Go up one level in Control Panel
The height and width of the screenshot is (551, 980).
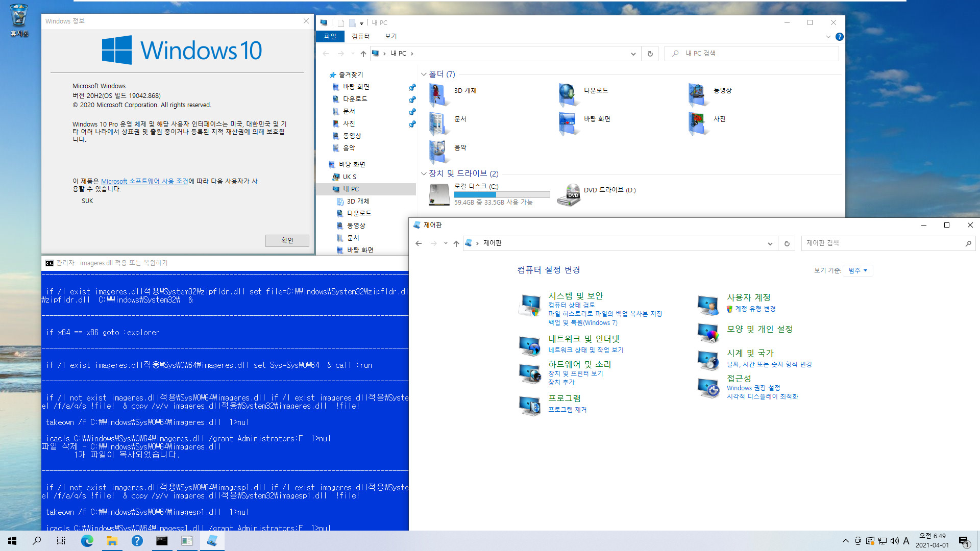(456, 243)
